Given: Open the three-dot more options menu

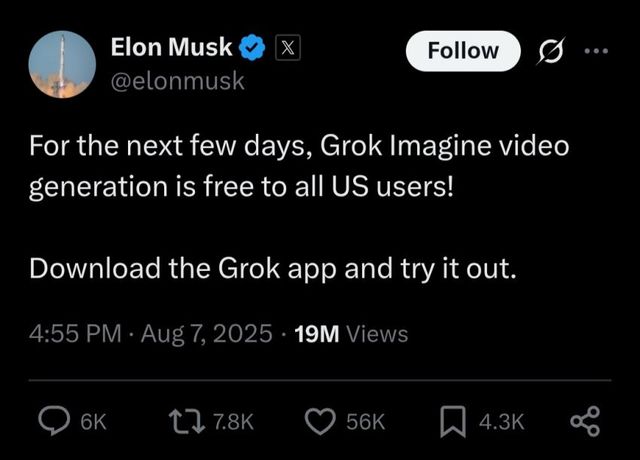Looking at the screenshot, I should (x=595, y=50).
